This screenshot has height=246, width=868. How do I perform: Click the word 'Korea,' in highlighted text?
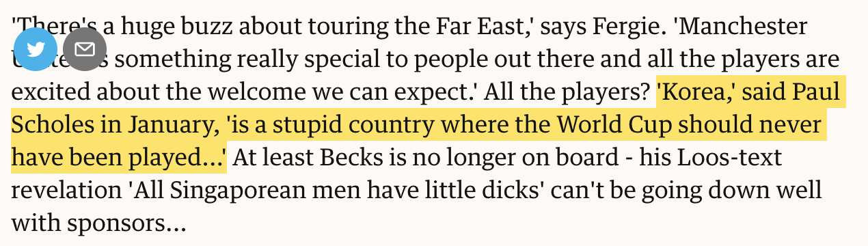[696, 92]
